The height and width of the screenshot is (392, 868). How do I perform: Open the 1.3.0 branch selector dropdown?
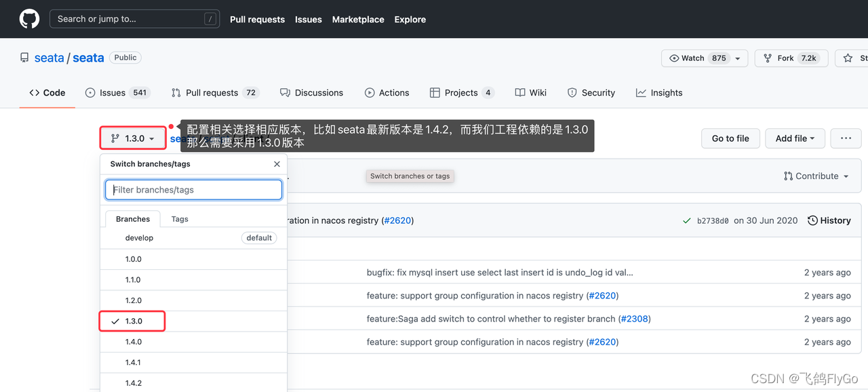click(132, 138)
